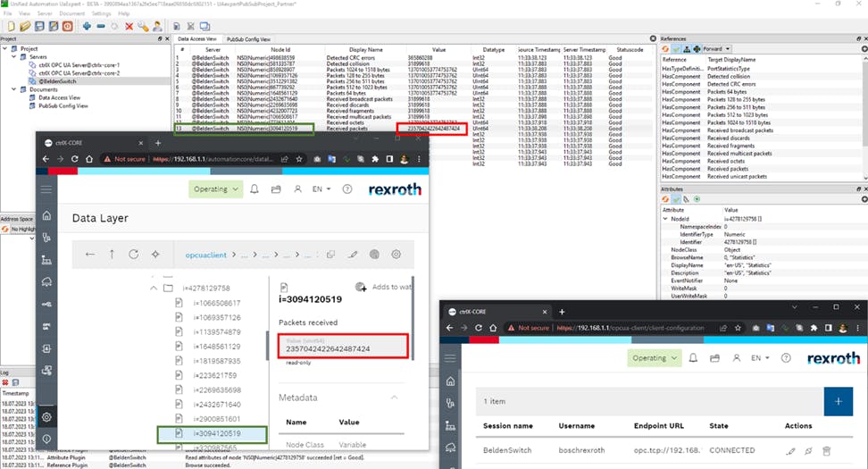Collapse the Documents tree node
Screen dimensions: 868x469
pos(13,89)
